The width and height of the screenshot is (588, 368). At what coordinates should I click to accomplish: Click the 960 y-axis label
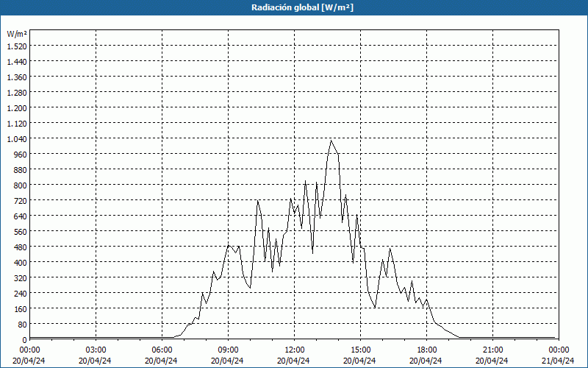point(21,155)
